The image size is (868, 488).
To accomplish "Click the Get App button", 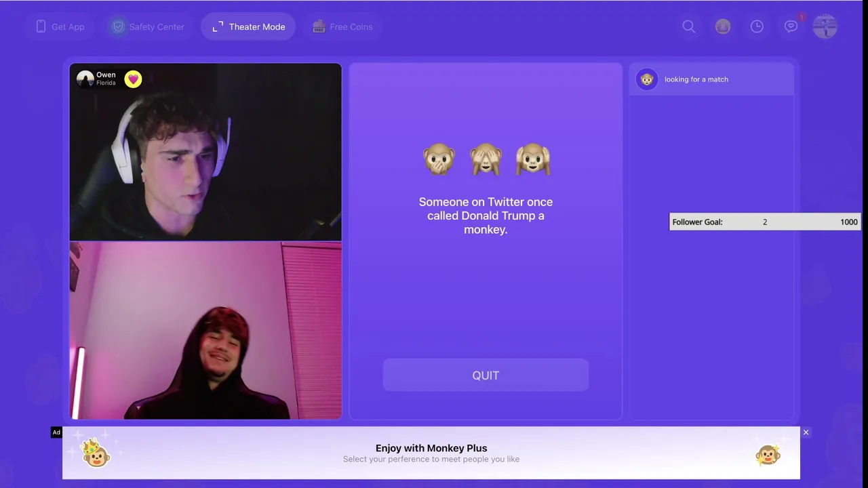I will (60, 26).
